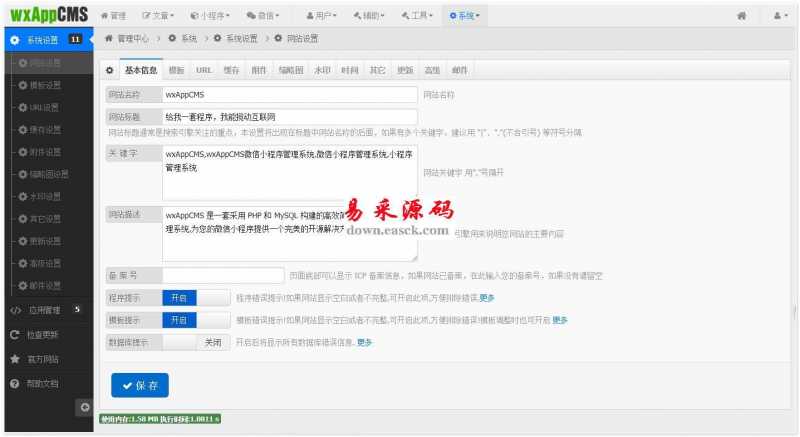Switch to the 高级 tab
This screenshot has width=800, height=437.
coord(432,70)
